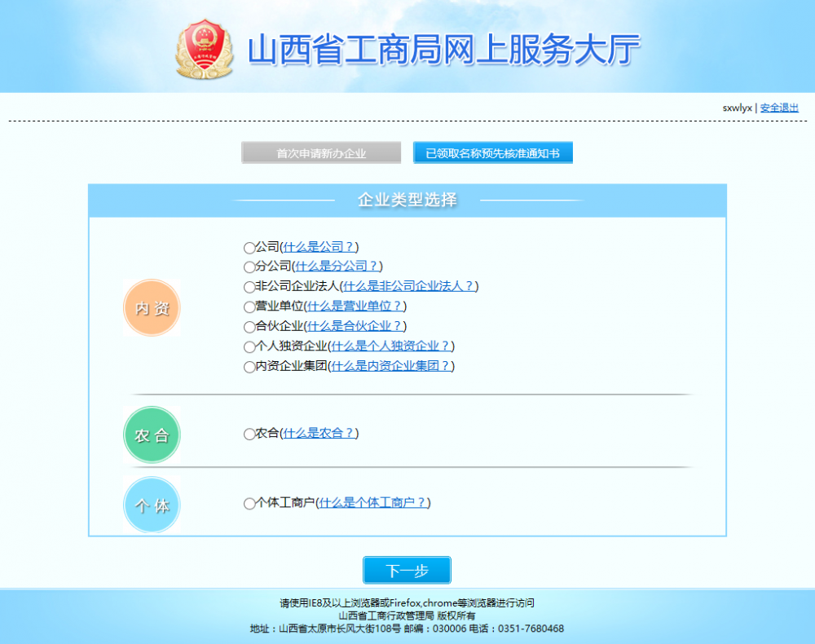
Task: Click the 已领取名称预先核准通知书 button
Action: click(x=492, y=152)
